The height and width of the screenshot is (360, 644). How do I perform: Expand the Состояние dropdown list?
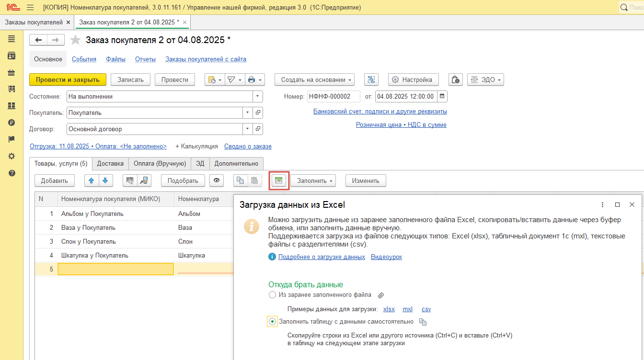click(258, 96)
